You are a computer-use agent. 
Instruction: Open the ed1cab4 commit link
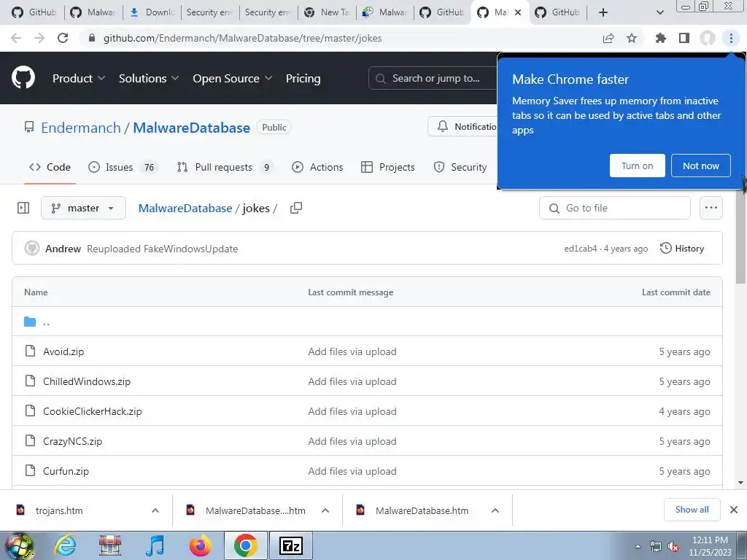click(x=580, y=249)
